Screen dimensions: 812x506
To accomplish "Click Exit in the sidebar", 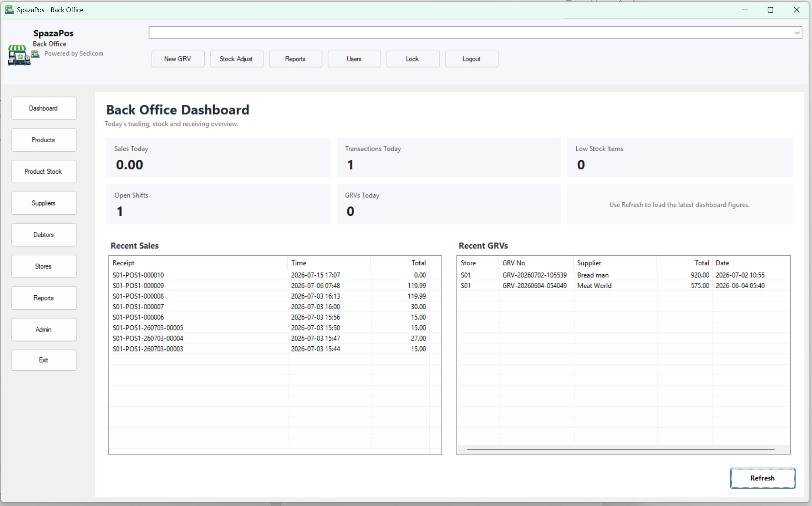I will pyautogui.click(x=44, y=360).
